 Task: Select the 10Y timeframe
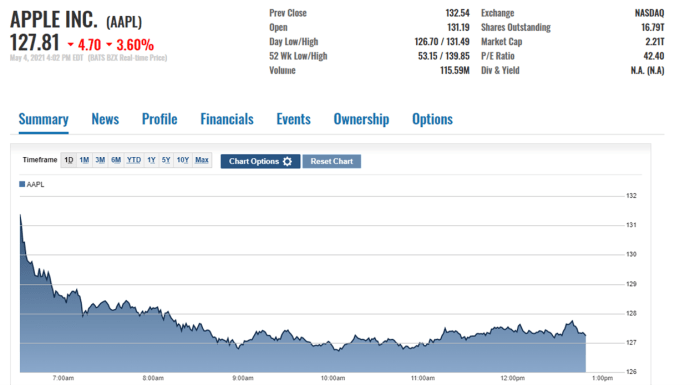click(183, 160)
